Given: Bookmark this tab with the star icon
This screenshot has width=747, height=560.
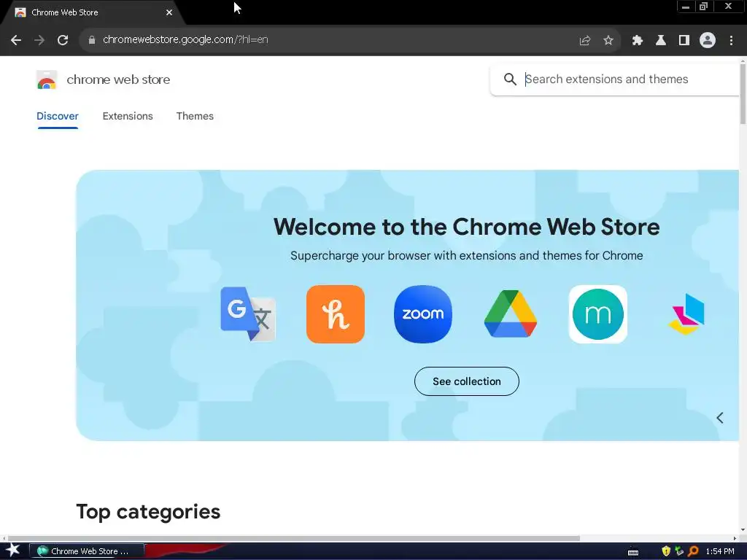Looking at the screenshot, I should (608, 41).
